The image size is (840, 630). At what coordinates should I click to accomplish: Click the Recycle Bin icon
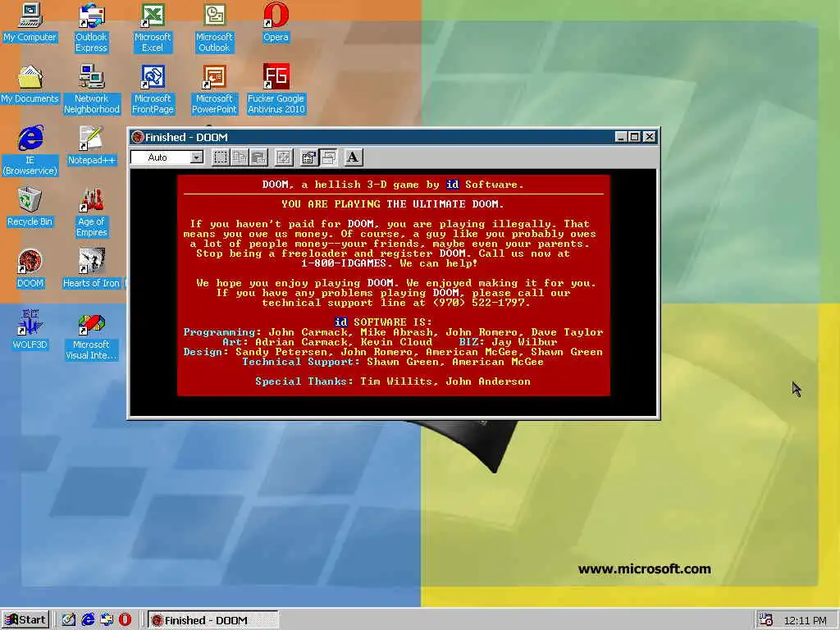pos(30,208)
